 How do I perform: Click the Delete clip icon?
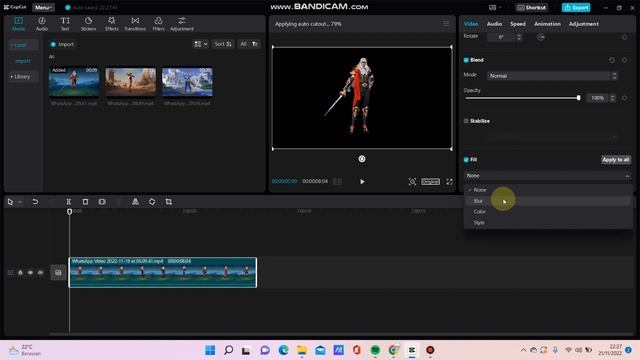pos(85,202)
